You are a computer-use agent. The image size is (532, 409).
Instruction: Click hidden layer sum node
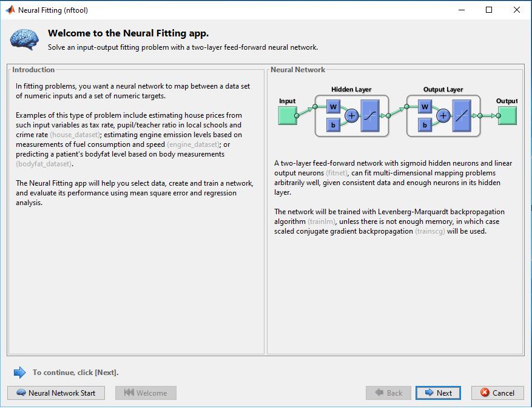[352, 116]
